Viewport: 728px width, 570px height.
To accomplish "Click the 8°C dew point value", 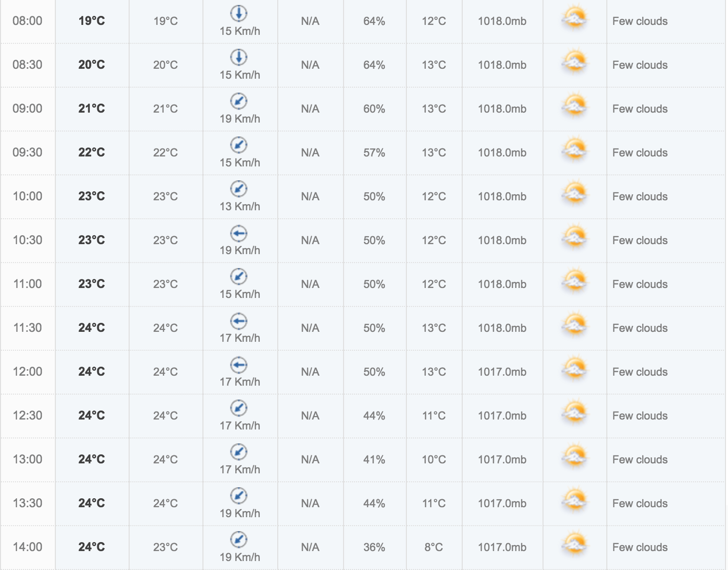I will coord(434,547).
